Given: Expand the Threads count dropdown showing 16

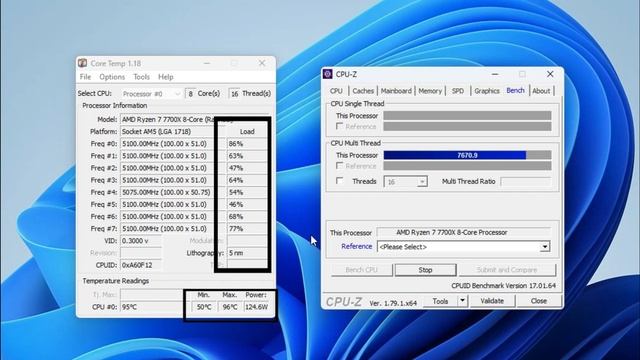Looking at the screenshot, I should (x=422, y=182).
